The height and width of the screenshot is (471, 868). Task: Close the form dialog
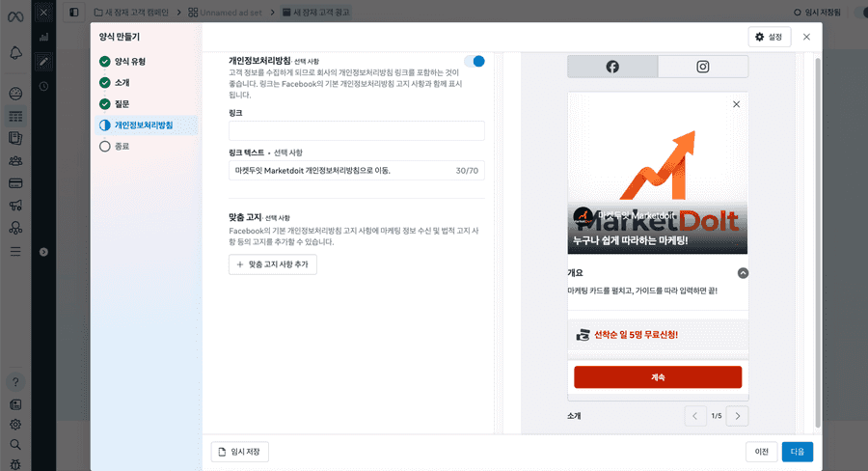tap(806, 37)
